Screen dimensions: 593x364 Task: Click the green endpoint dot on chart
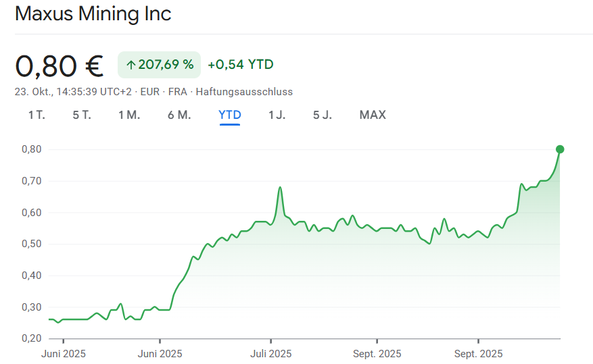tap(560, 149)
